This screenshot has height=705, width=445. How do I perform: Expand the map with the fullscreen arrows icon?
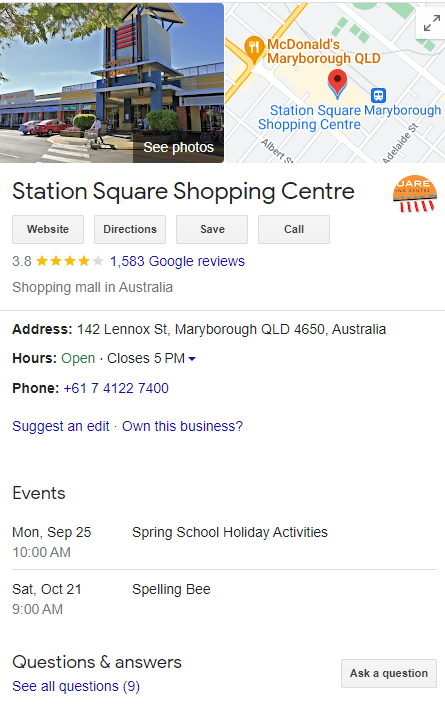click(x=432, y=23)
